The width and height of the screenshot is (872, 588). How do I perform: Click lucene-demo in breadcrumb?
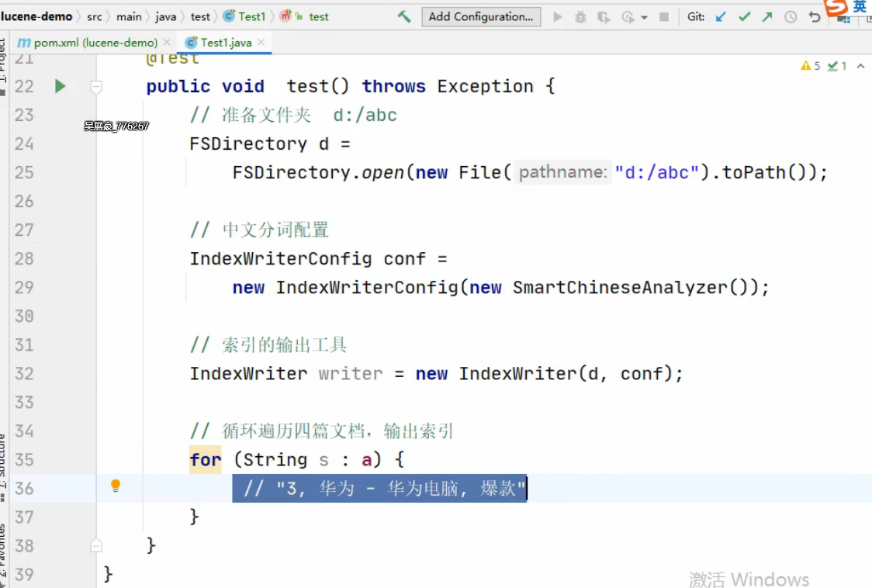36,17
